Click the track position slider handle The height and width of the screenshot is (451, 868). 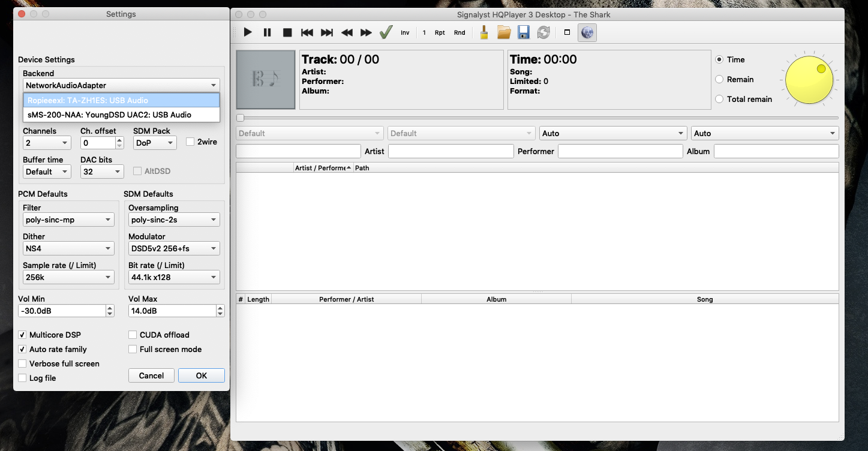click(x=241, y=118)
